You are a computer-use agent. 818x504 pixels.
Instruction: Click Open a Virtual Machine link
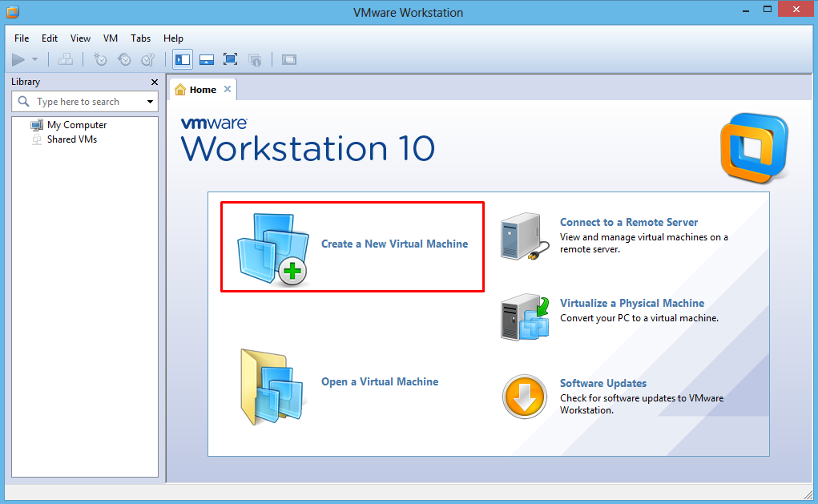[380, 381]
